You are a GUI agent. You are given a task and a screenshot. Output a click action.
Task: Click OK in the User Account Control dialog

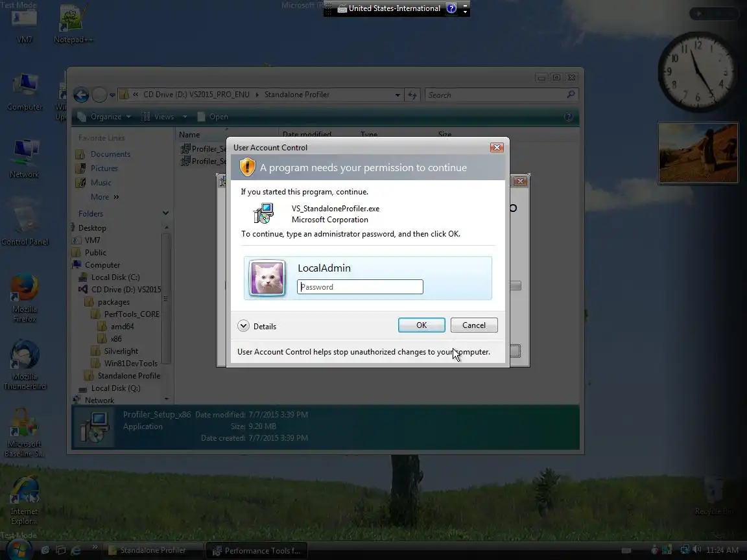pyautogui.click(x=421, y=325)
